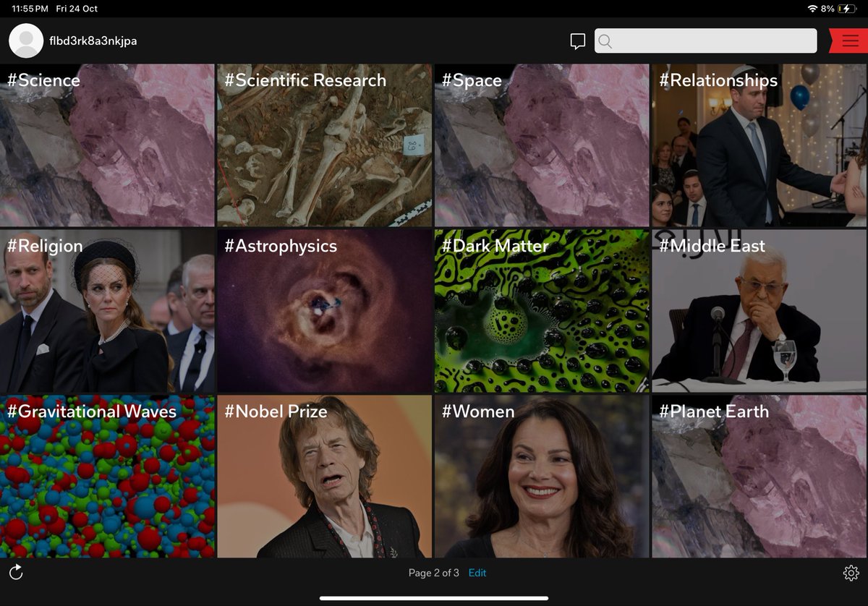Open the #Science tile
868x606 pixels.
pyautogui.click(x=107, y=145)
